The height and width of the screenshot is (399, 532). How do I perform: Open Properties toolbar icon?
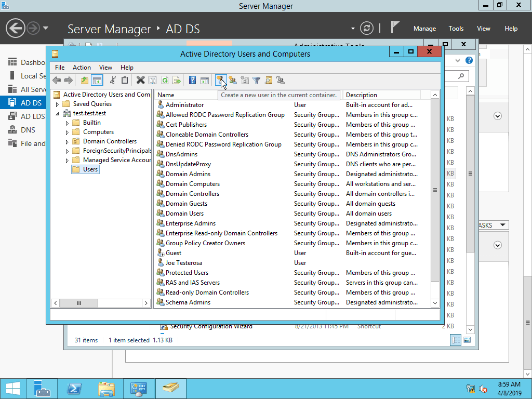pyautogui.click(x=152, y=81)
